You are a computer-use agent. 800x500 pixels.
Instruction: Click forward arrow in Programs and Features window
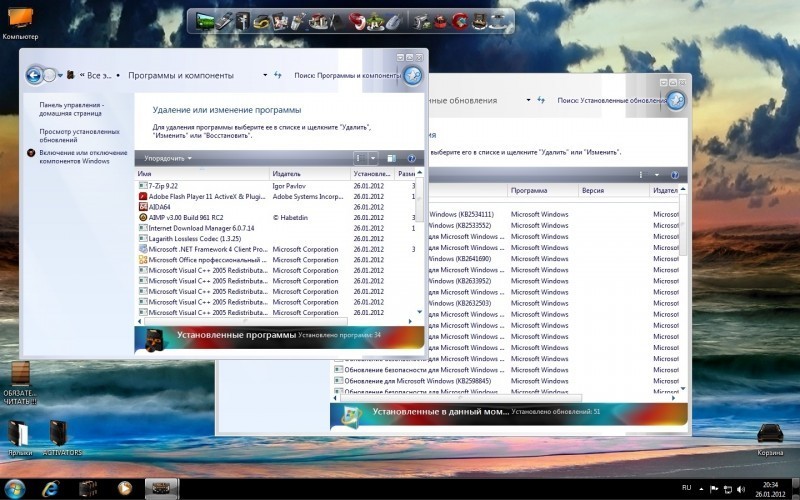point(49,76)
